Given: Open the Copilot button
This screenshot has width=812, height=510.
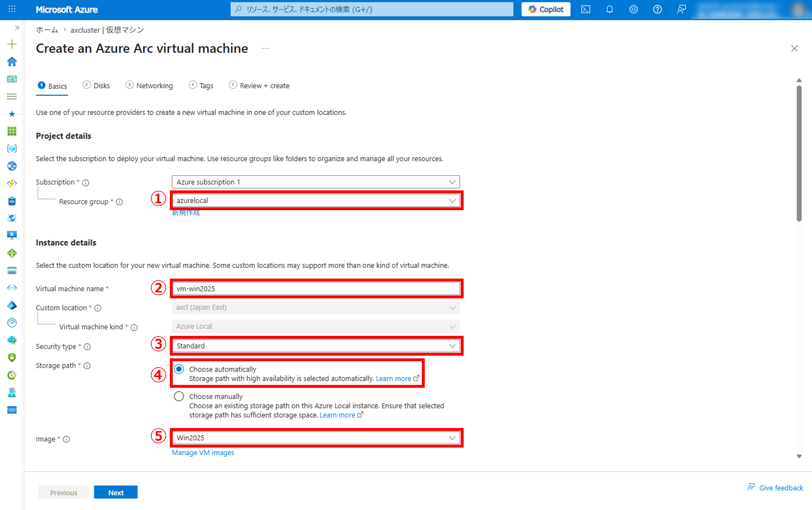Looking at the screenshot, I should point(546,9).
